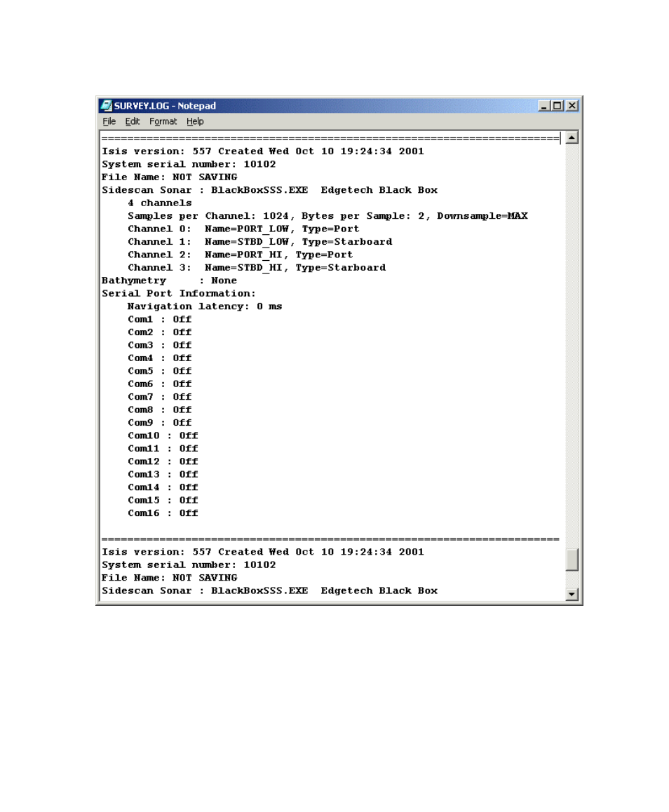
Task: Click the 'Bathymetry : None' line
Action: click(169, 280)
